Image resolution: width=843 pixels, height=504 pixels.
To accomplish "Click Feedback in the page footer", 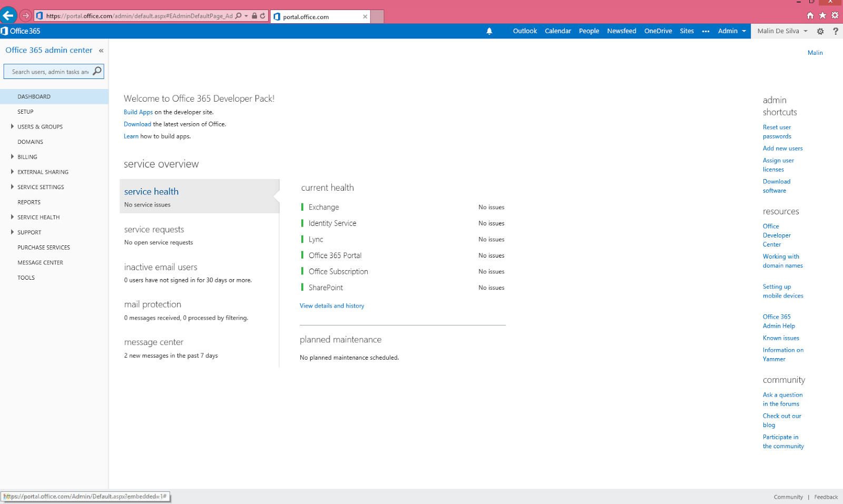I will tap(826, 497).
